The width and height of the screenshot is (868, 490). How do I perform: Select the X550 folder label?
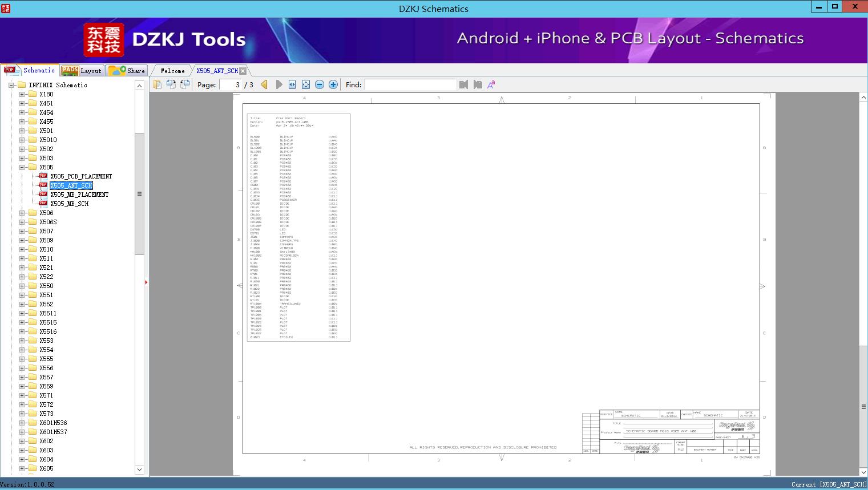point(46,286)
